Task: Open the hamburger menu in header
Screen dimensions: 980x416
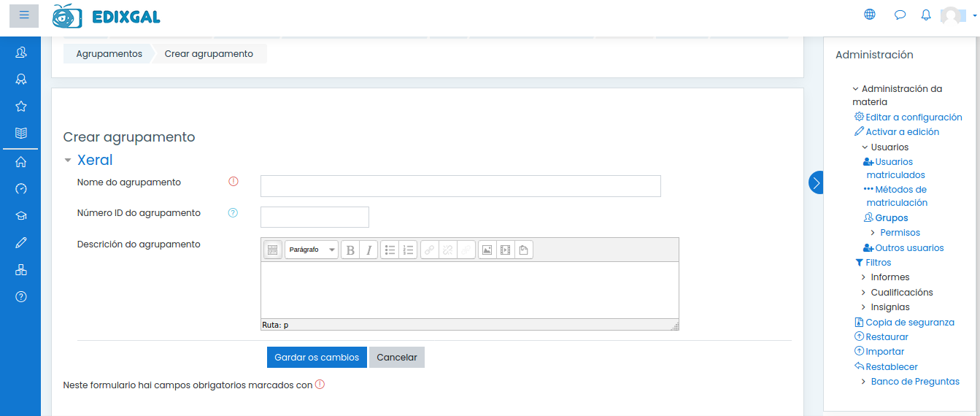Action: coord(24,15)
